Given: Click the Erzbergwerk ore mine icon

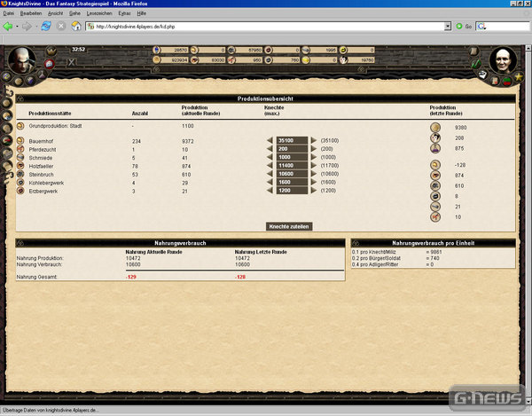Looking at the screenshot, I should 20,191.
